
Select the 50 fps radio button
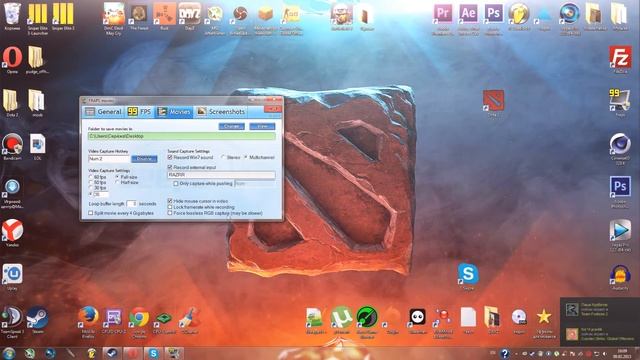pyautogui.click(x=91, y=182)
